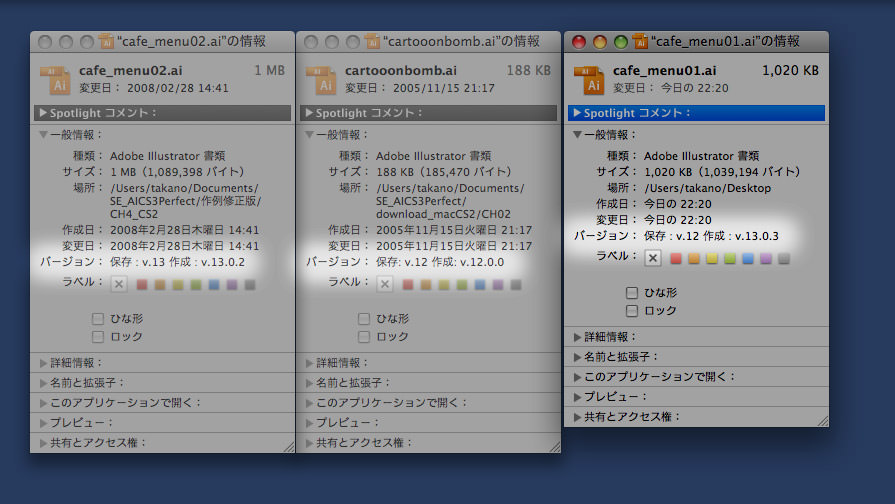Collapse 一般情報 section in cafe_menu02.ai window
This screenshot has width=895, height=504.
tap(43, 135)
